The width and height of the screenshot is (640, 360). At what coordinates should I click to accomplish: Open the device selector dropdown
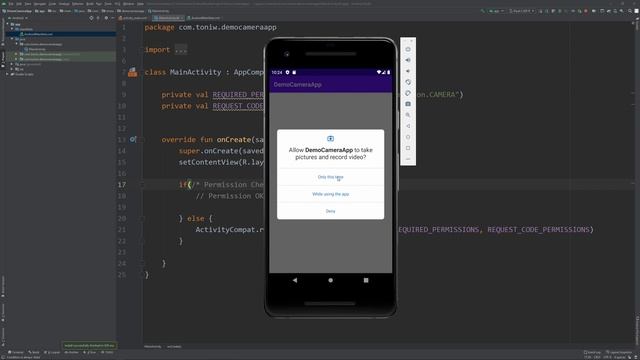[x=522, y=11]
